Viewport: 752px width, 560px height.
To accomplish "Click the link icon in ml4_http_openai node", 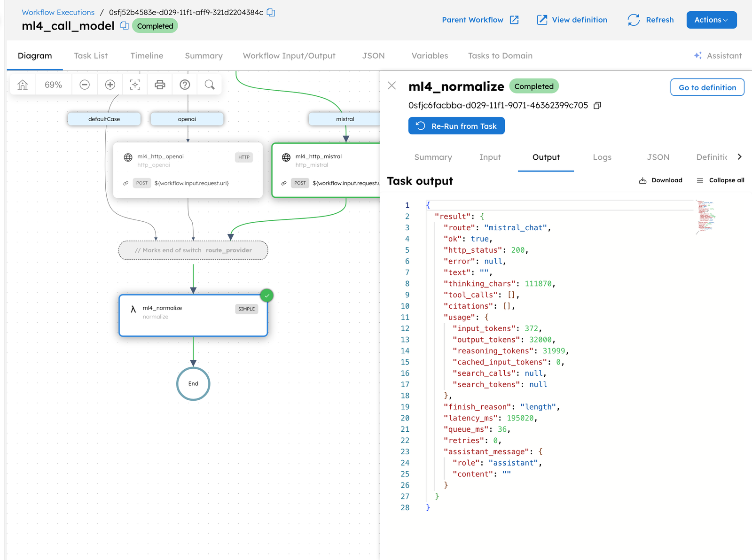I will [125, 183].
